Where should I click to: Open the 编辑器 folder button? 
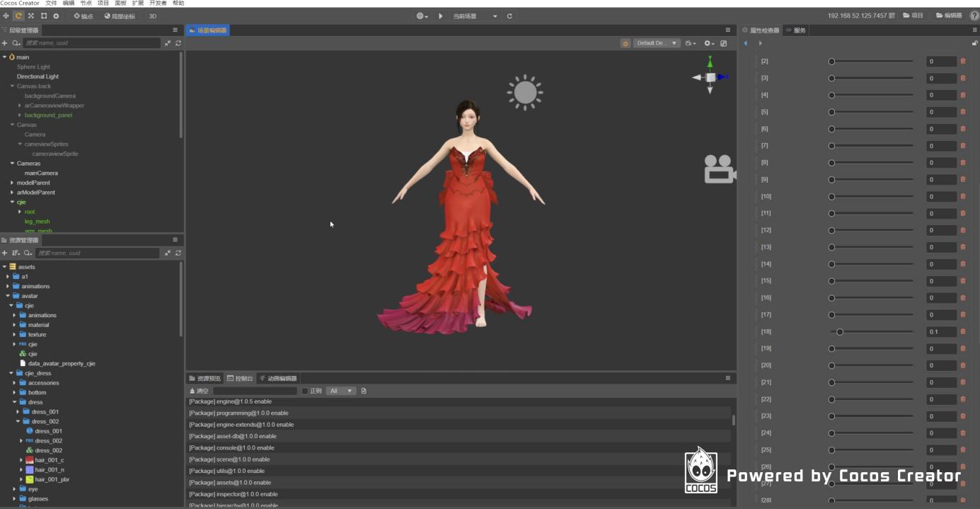point(949,16)
